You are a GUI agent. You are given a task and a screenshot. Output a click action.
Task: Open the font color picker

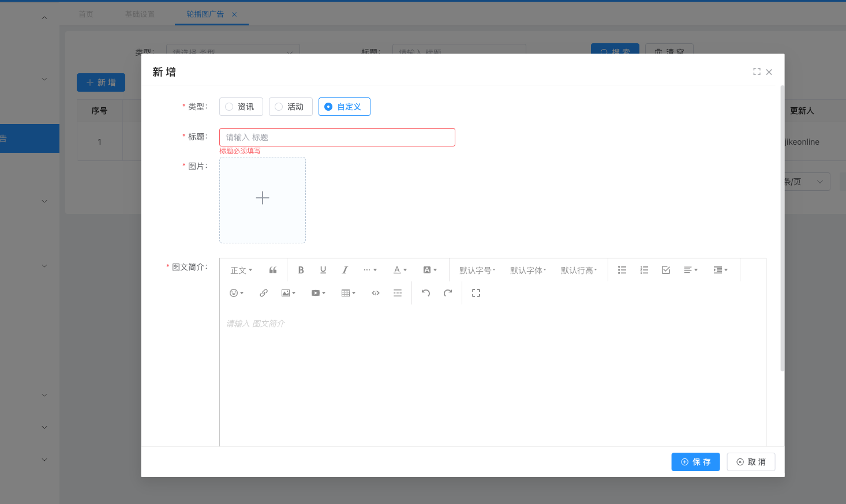pos(400,270)
